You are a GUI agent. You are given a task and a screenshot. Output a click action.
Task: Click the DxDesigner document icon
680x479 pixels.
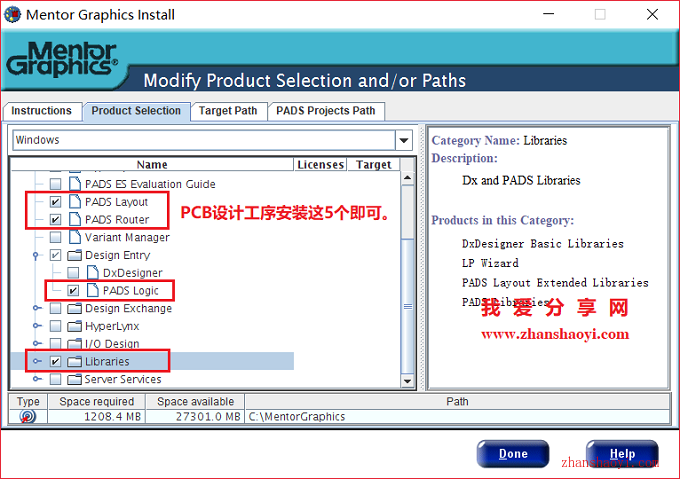[93, 273]
